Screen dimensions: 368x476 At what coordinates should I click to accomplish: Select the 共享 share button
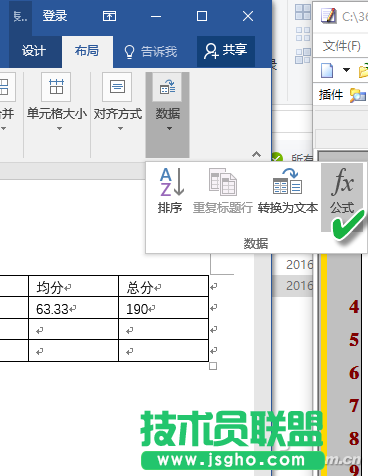pos(226,51)
